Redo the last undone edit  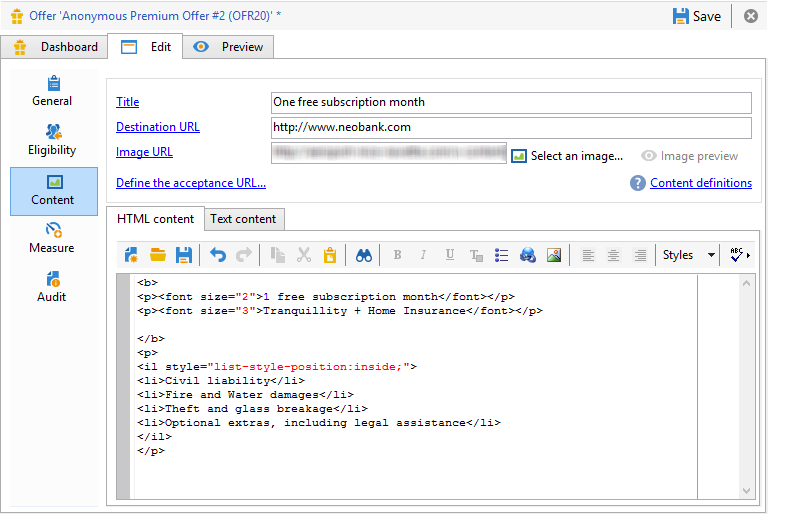(244, 255)
